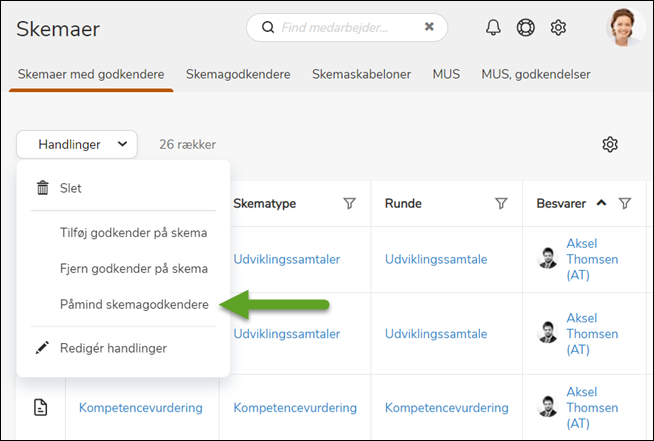The width and height of the screenshot is (654, 441).
Task: Open the table settings gear icon
Action: (x=610, y=145)
